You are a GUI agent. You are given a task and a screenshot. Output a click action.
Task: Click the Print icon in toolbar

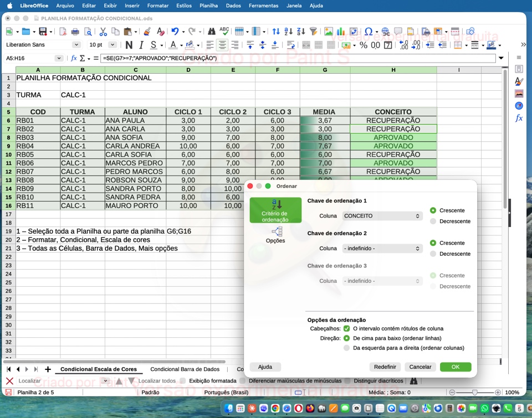click(x=75, y=32)
